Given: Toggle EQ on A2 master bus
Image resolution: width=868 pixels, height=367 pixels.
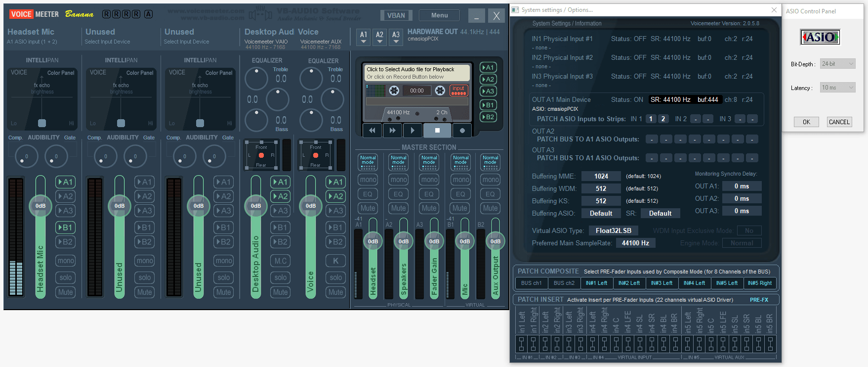Looking at the screenshot, I should tap(399, 194).
